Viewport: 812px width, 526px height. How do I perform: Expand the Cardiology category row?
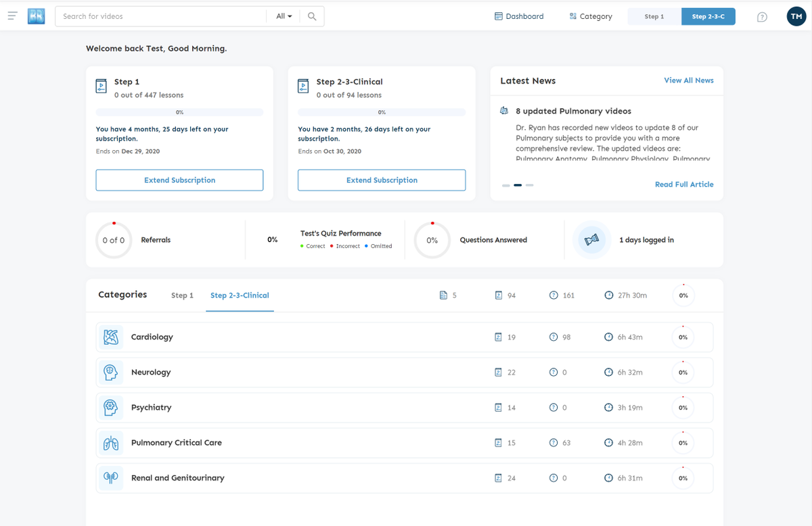(x=405, y=337)
